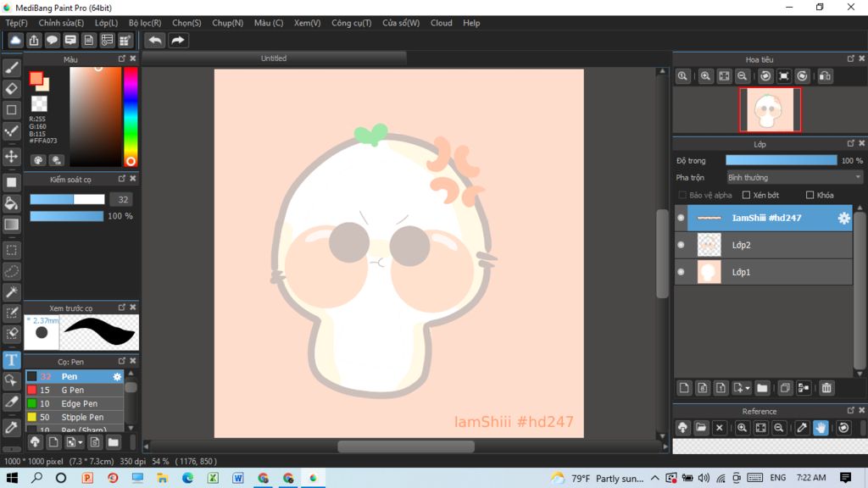Viewport: 868px width, 488px height.
Task: Select the Bucket fill tool
Action: [x=12, y=203]
